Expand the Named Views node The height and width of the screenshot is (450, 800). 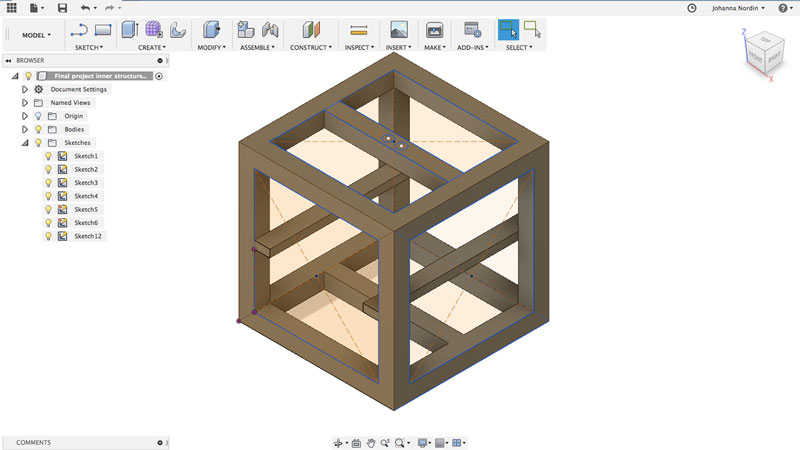[24, 103]
